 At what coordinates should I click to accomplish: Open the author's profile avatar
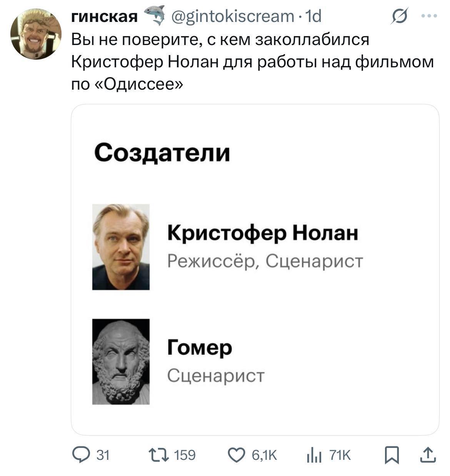tap(36, 34)
